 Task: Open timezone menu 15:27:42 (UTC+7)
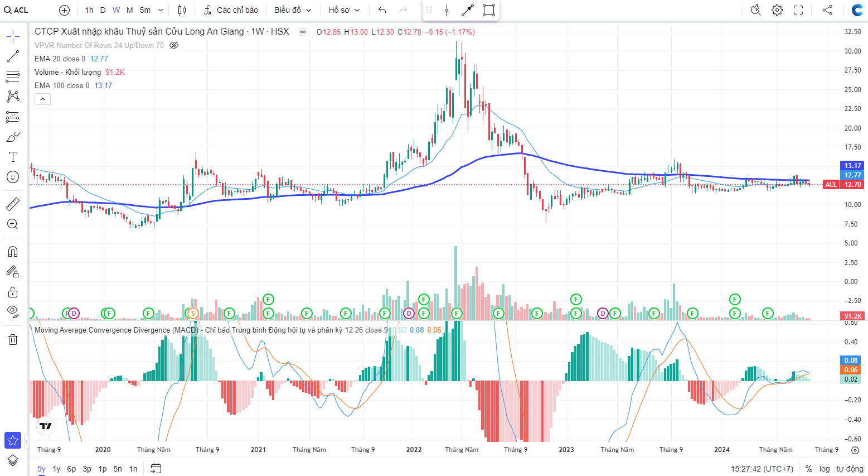tap(762, 469)
